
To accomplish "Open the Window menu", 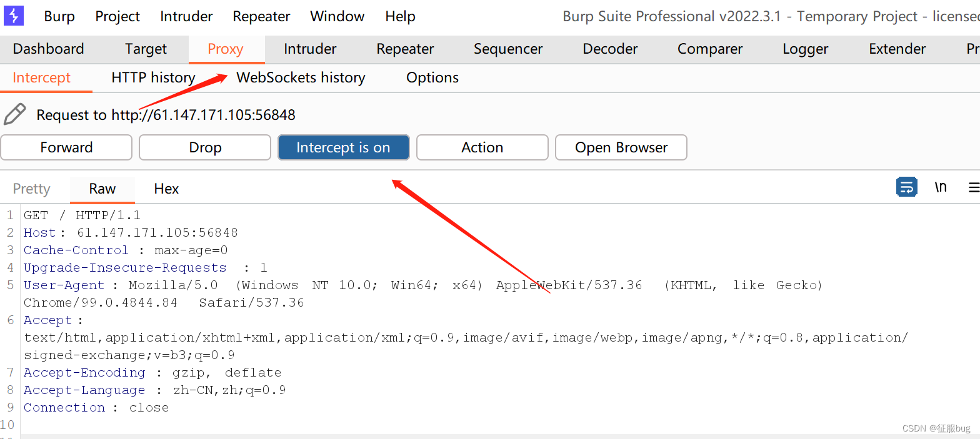I will pos(337,16).
